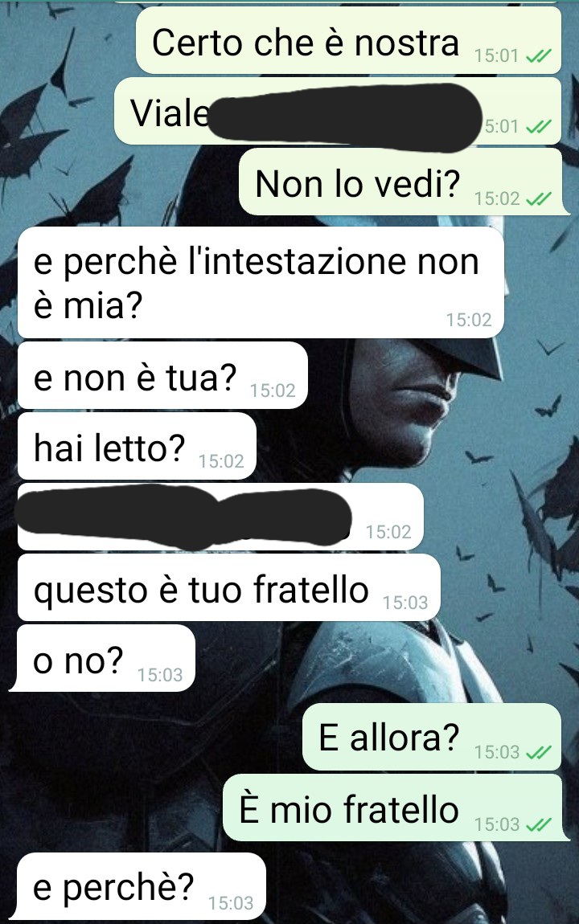This screenshot has height=924, width=579.
Task: Select the redacted 'Viale' address message
Action: click(x=337, y=112)
